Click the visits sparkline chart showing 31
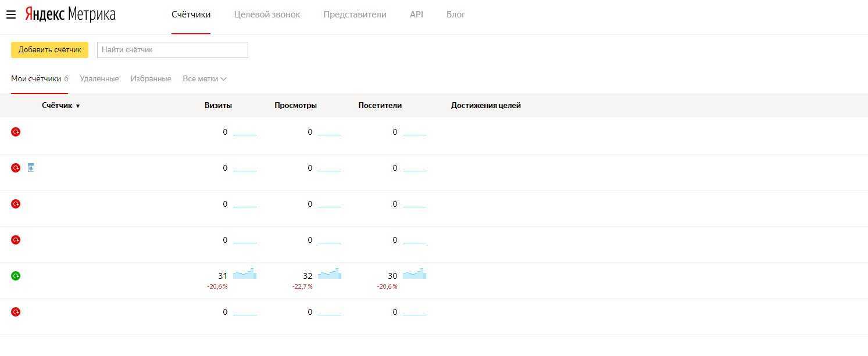 click(245, 274)
